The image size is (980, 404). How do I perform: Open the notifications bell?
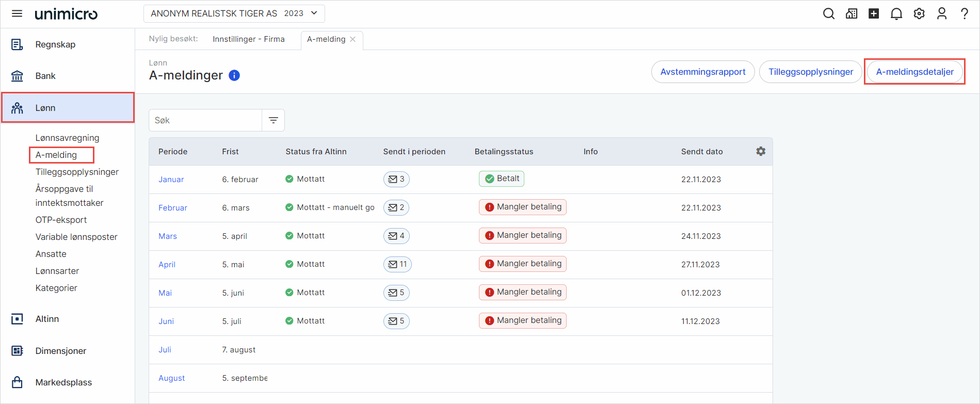[x=896, y=14]
